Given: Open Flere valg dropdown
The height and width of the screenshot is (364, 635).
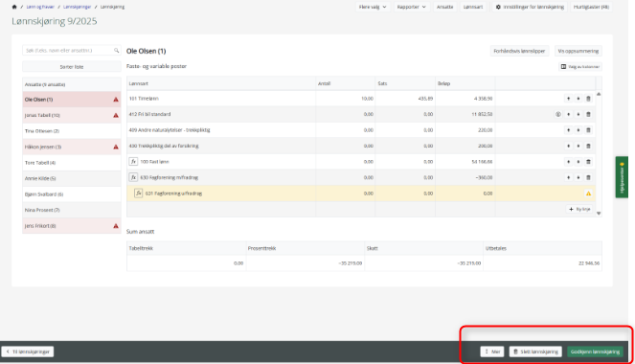Looking at the screenshot, I should [373, 7].
